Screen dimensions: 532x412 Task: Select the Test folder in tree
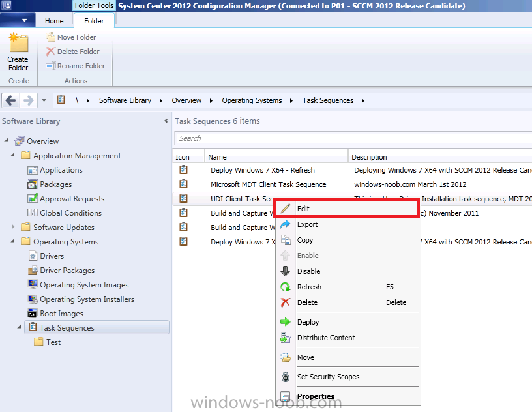tap(53, 342)
